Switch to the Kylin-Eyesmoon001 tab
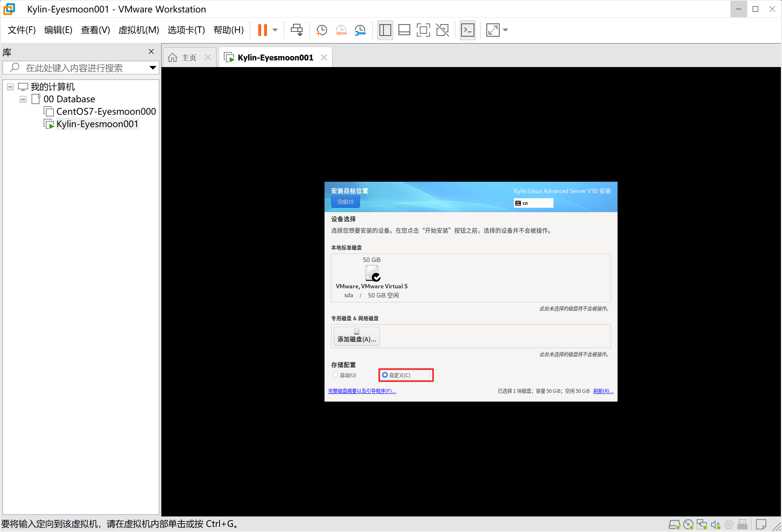This screenshot has height=532, width=782. pyautogui.click(x=275, y=58)
